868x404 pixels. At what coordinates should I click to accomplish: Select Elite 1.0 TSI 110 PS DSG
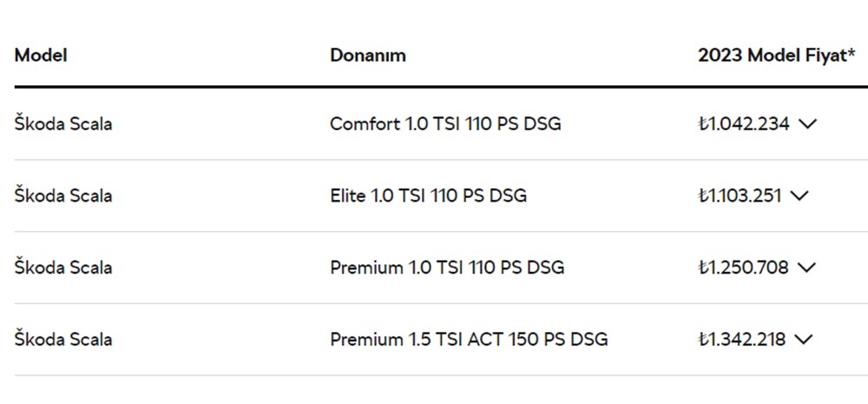click(x=428, y=195)
